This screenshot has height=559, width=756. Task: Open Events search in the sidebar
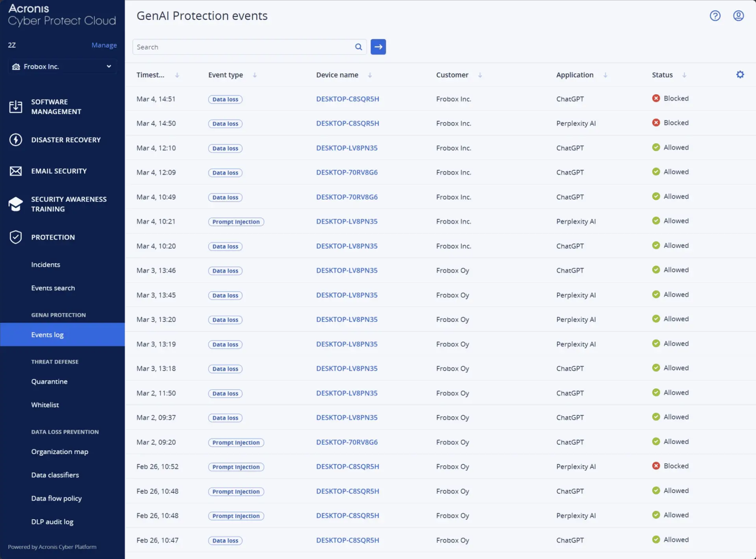pyautogui.click(x=53, y=288)
